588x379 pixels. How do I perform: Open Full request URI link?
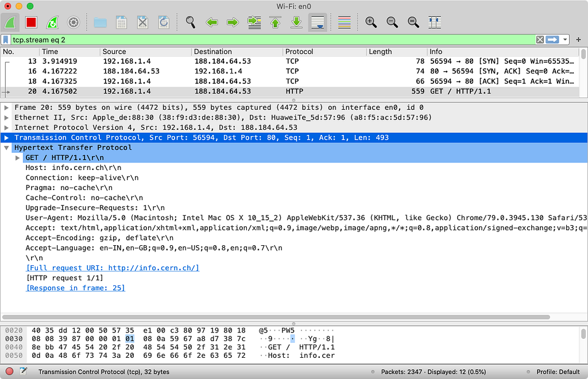[x=113, y=268]
